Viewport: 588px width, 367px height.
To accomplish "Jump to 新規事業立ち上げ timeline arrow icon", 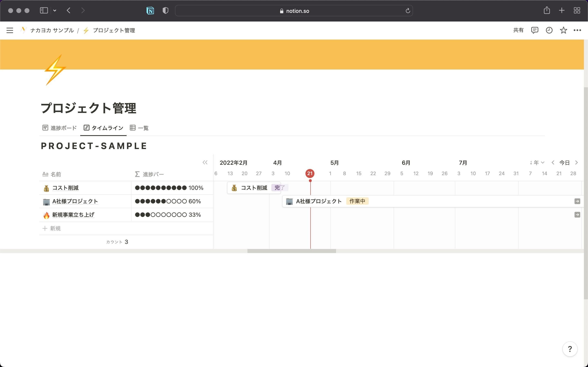I will (x=577, y=215).
